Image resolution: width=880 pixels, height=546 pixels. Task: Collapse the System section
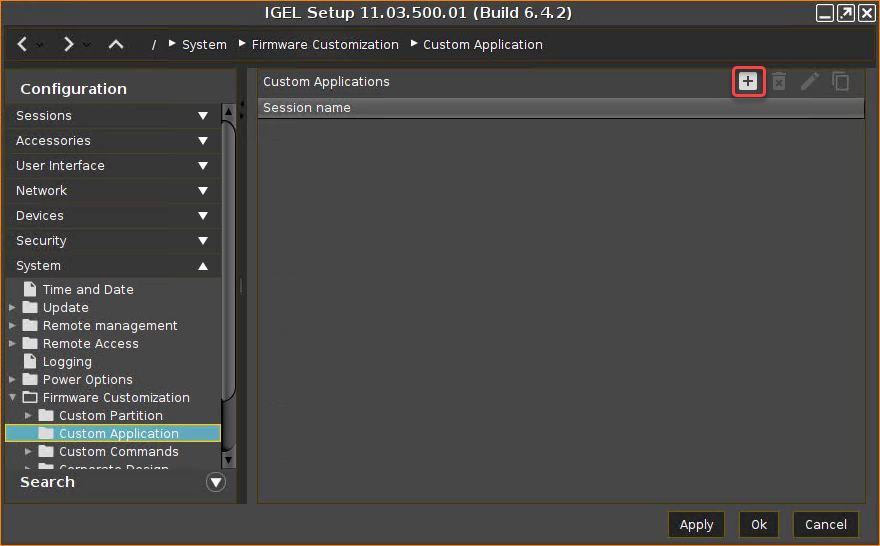pyautogui.click(x=203, y=266)
